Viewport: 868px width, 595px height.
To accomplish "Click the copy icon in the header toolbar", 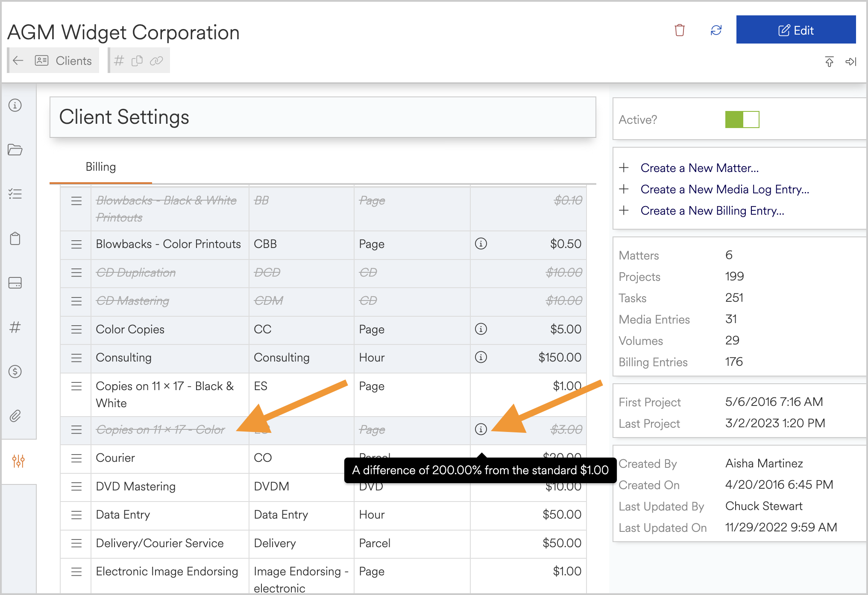I will tap(137, 61).
